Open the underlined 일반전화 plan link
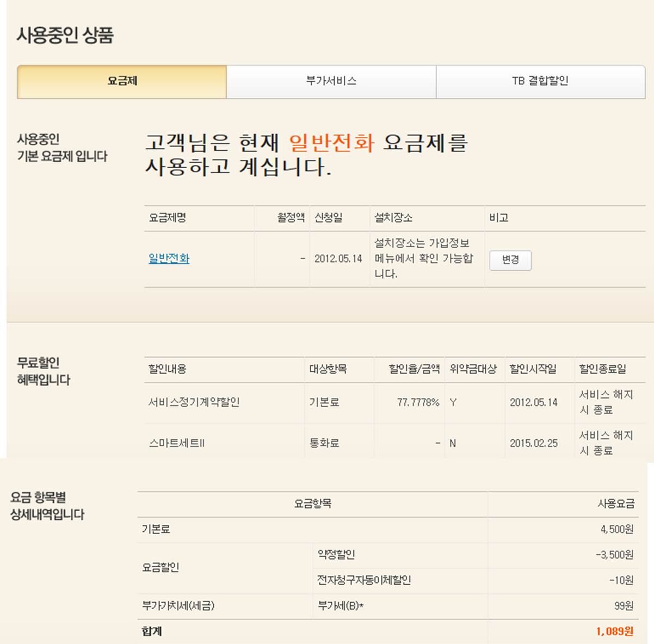 [169, 259]
